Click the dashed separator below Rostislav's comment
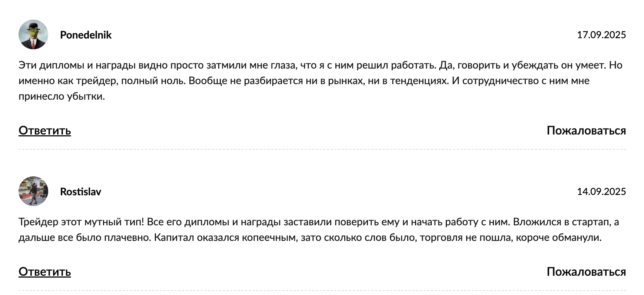The height and width of the screenshot is (295, 644). click(322, 291)
